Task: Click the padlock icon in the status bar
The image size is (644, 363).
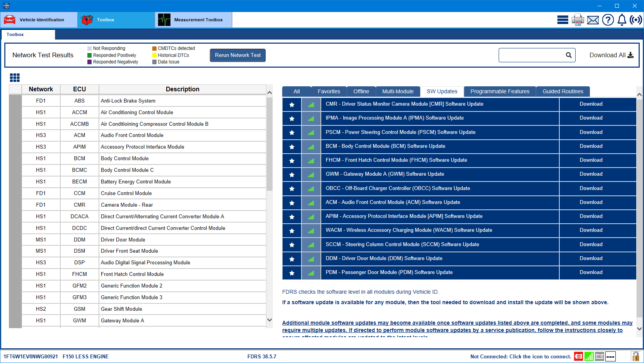Action: point(636,356)
